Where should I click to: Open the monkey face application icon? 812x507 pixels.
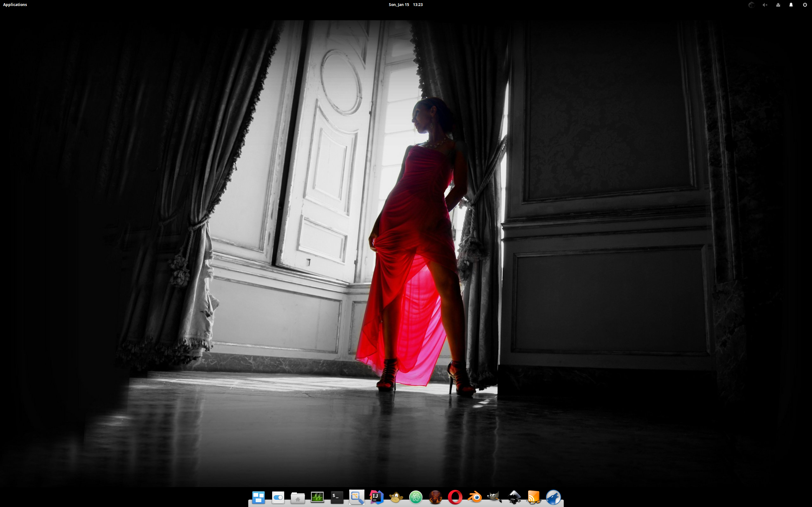396,497
